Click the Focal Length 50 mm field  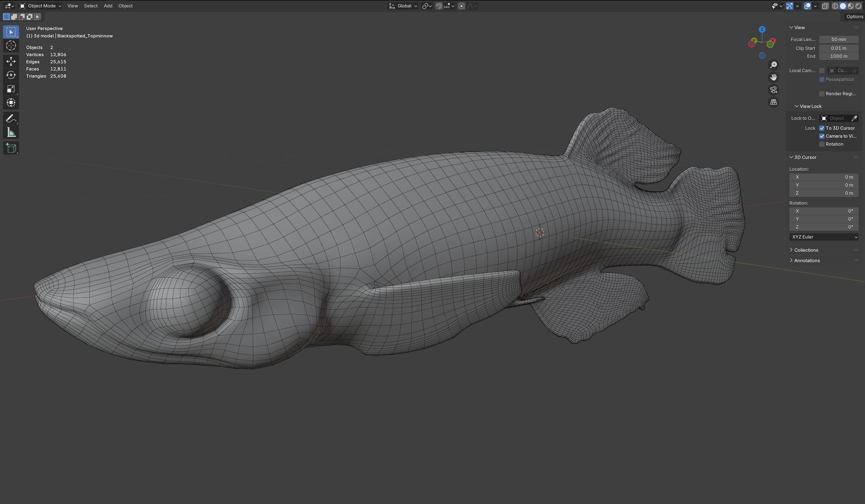coord(839,40)
